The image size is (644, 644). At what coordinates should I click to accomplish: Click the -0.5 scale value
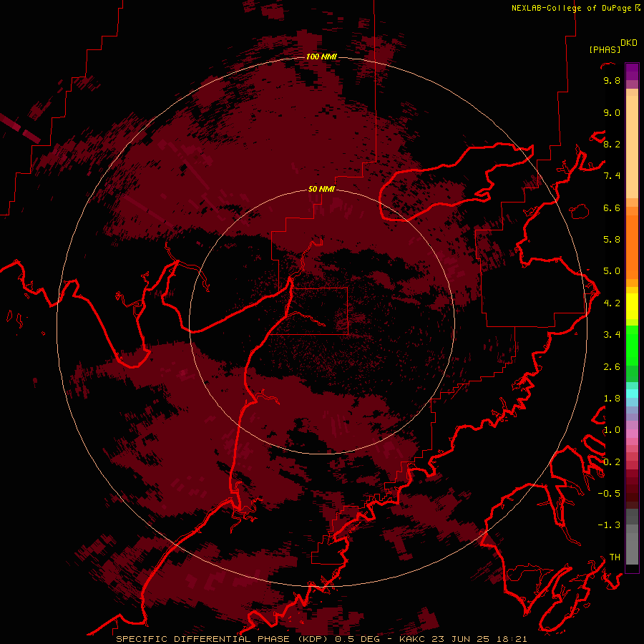(609, 494)
